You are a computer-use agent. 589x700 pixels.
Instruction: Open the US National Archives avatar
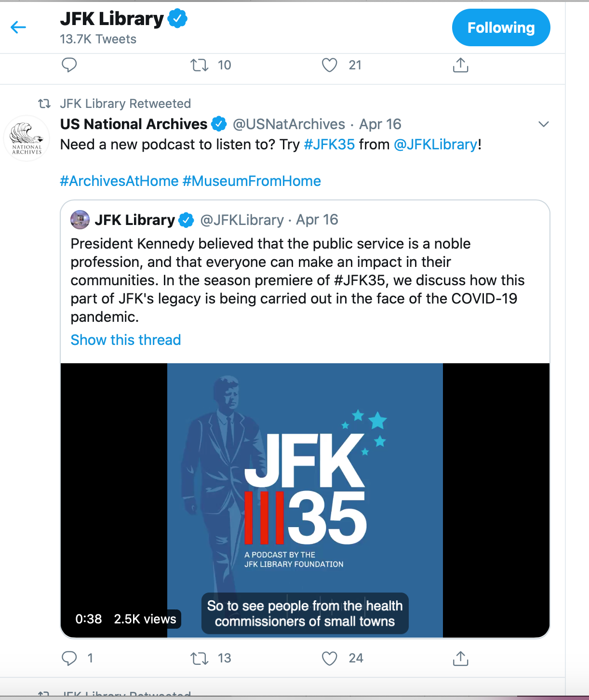pos(27,138)
